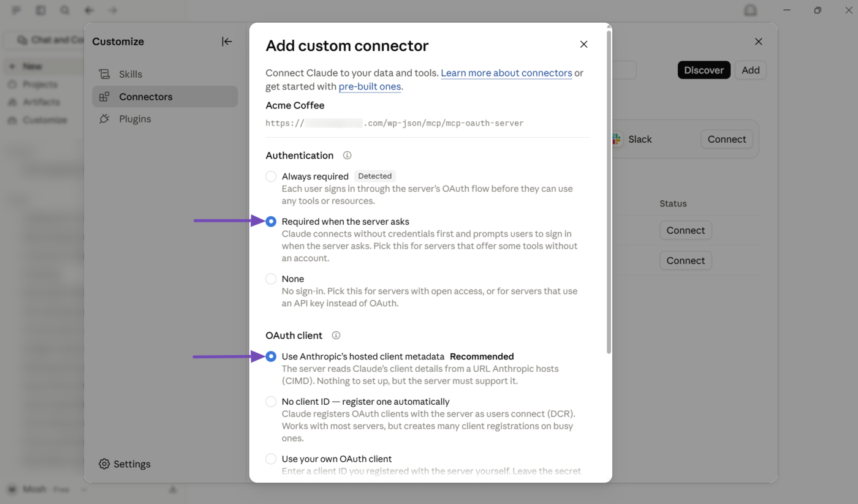Connect the Slack connector
Viewport: 858px width, 504px height.
[726, 139]
